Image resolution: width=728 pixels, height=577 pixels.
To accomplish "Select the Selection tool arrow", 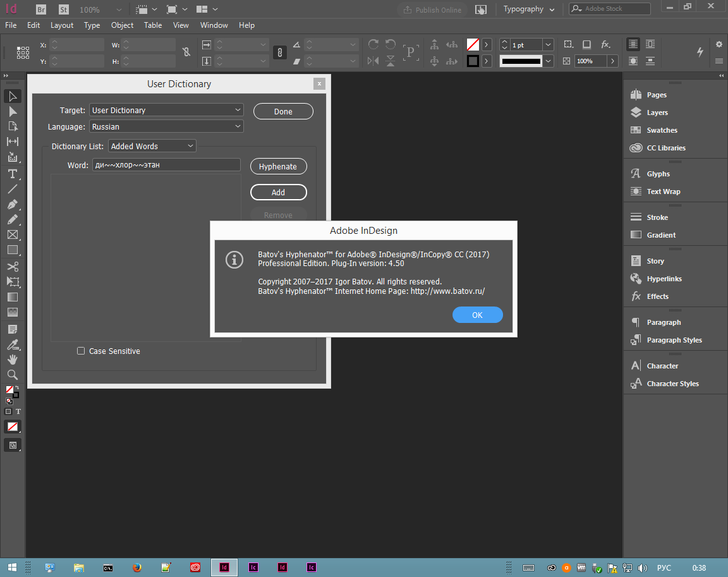I will coord(13,96).
